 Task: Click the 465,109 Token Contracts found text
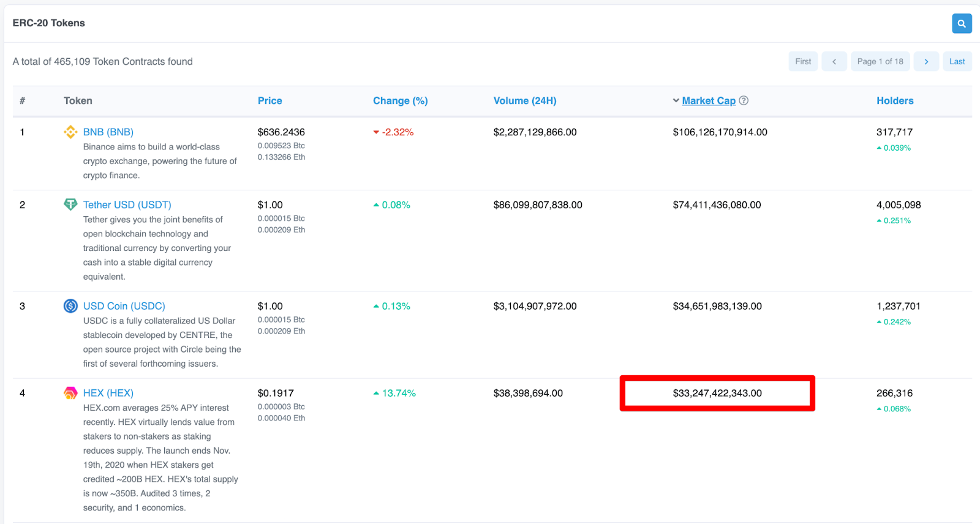(123, 62)
